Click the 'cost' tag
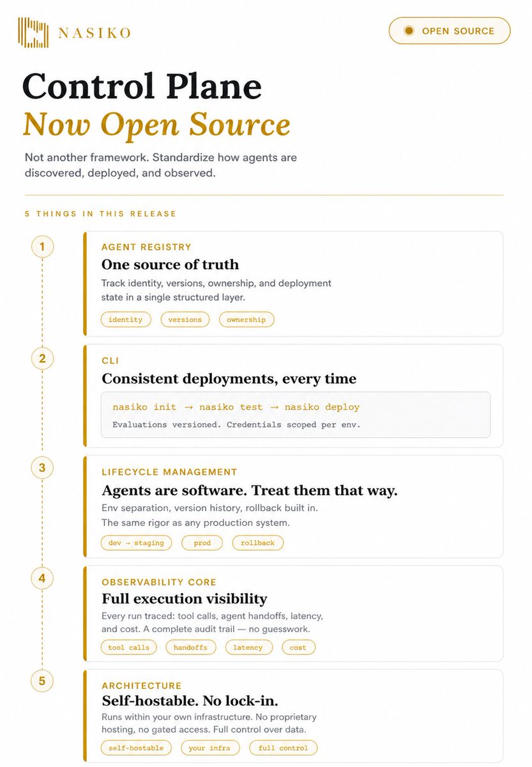The image size is (532, 767). pyautogui.click(x=298, y=647)
